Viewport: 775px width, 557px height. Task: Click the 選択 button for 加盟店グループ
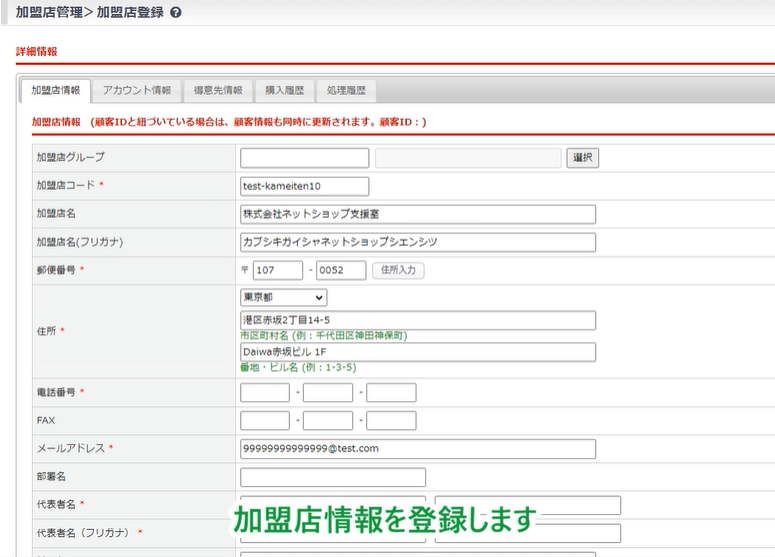(583, 158)
